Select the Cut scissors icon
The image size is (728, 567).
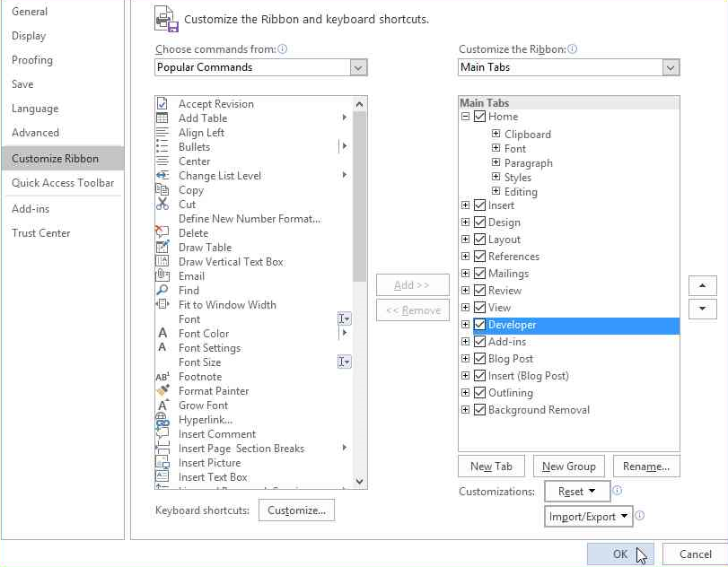(x=162, y=205)
